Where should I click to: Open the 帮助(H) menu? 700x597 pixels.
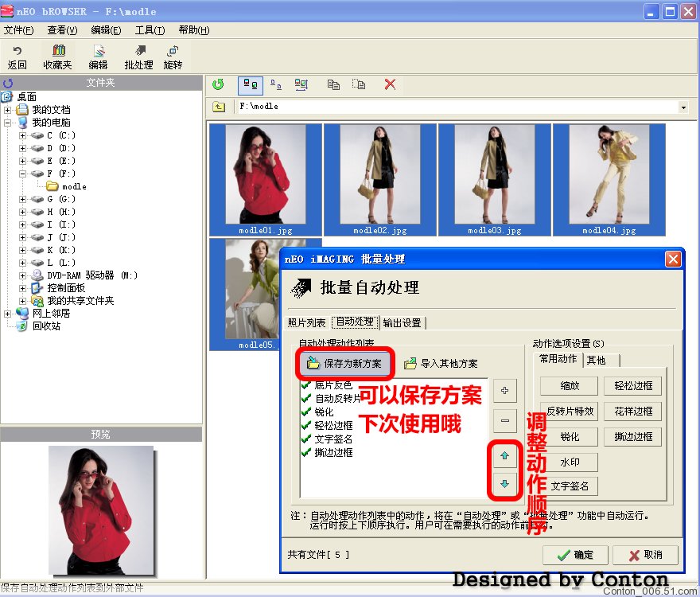coord(194,30)
